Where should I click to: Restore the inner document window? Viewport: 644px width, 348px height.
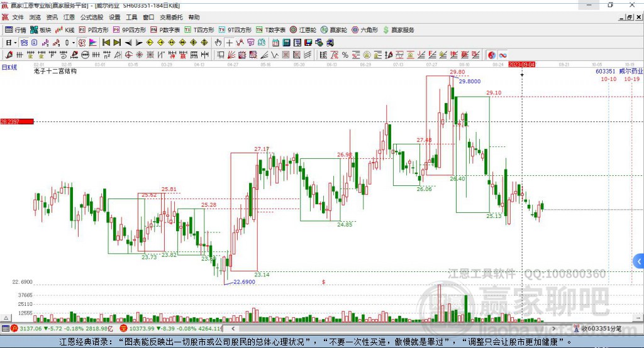click(x=629, y=17)
